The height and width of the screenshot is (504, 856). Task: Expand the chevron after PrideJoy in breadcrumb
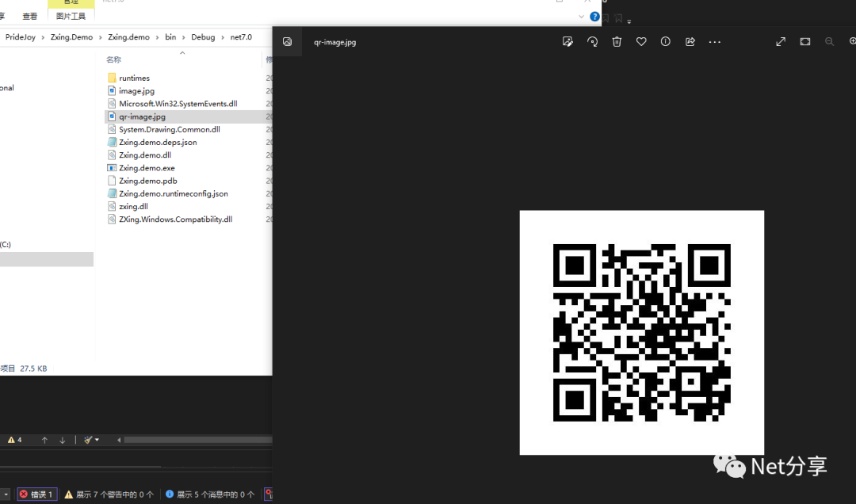point(43,37)
